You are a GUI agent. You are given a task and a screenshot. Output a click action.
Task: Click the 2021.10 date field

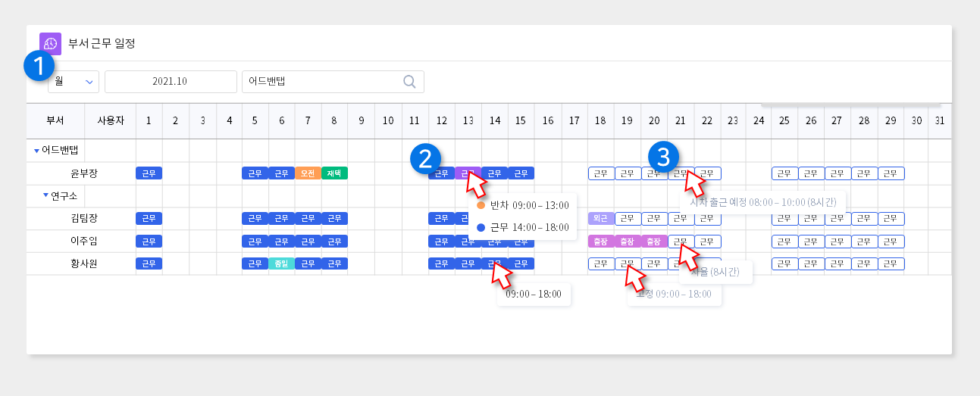171,82
